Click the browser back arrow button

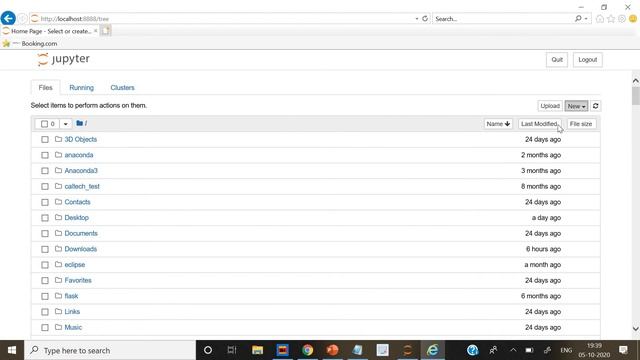click(8, 18)
